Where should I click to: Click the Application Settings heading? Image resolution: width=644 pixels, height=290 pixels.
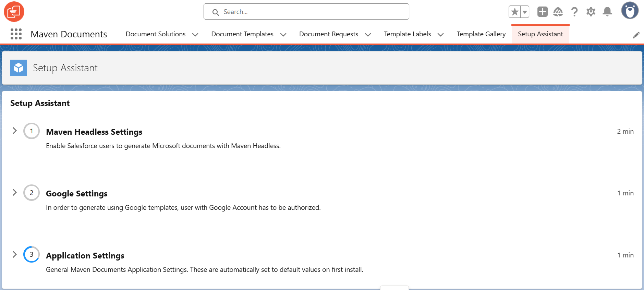(85, 256)
